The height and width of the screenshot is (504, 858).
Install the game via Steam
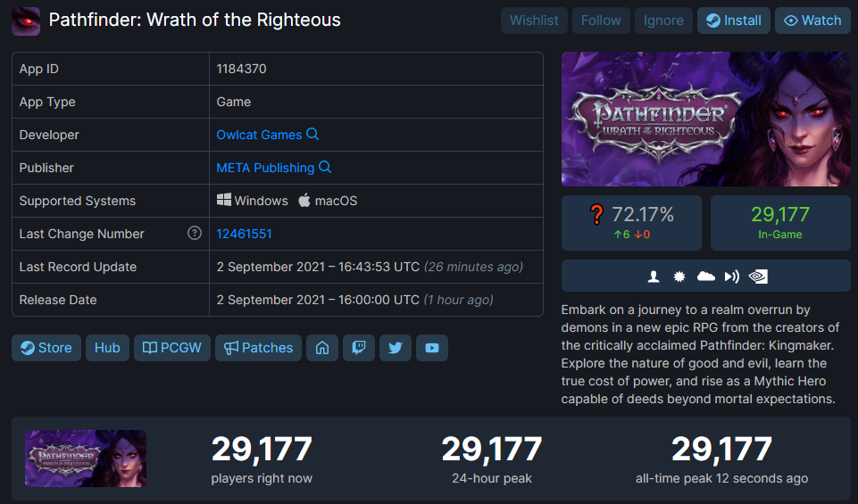733,21
